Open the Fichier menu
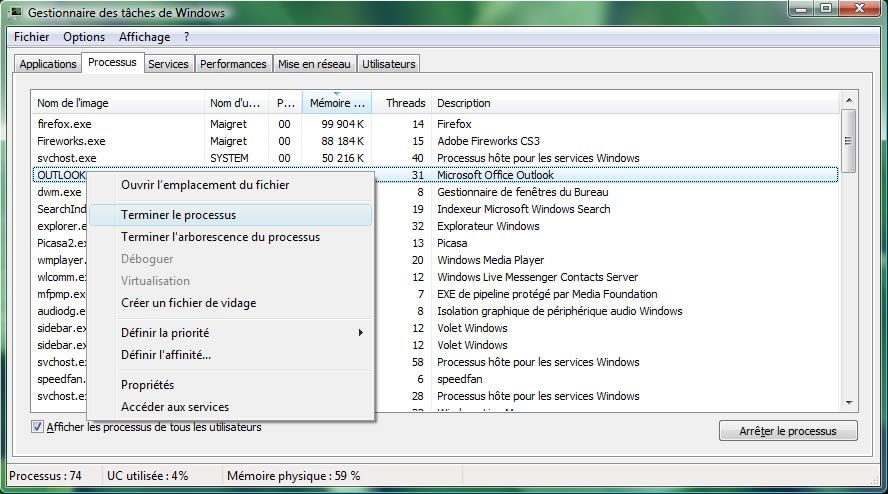 (x=31, y=37)
